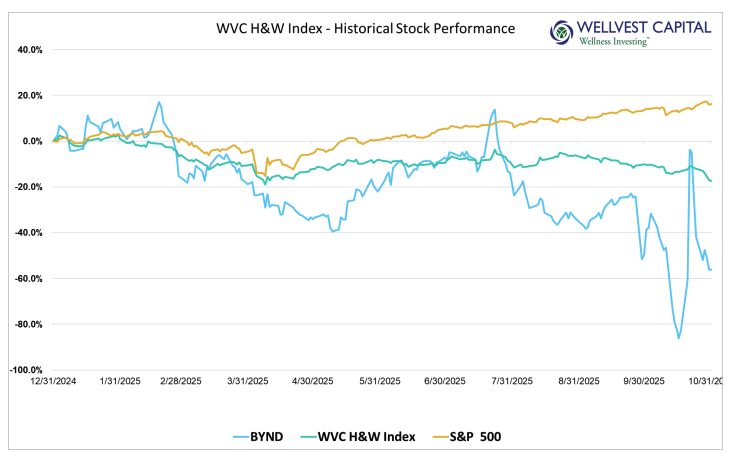Click the -60.0% y-axis label
734x465 pixels.
tap(29, 278)
